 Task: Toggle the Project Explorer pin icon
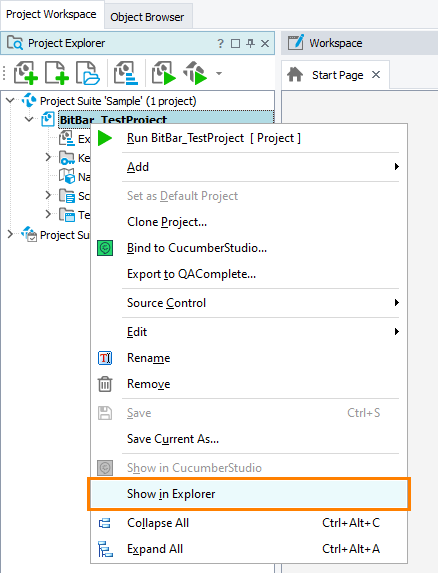coord(250,43)
